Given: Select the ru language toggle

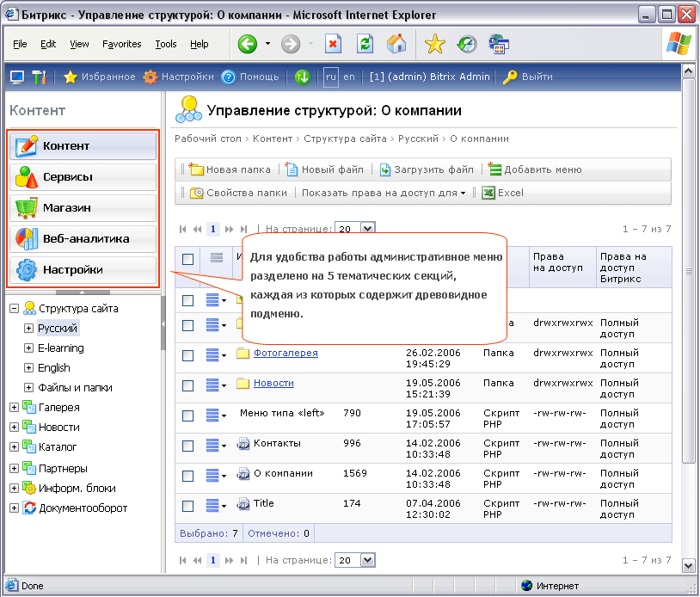Looking at the screenshot, I should [331, 77].
